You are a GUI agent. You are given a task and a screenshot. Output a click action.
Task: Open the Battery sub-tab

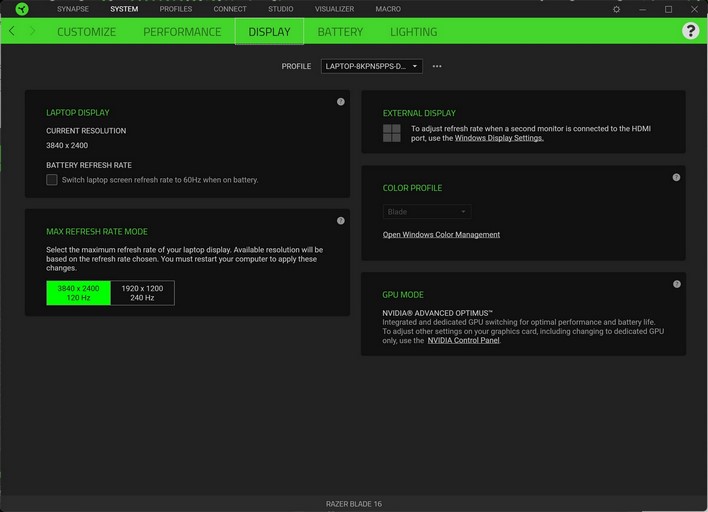(x=340, y=32)
